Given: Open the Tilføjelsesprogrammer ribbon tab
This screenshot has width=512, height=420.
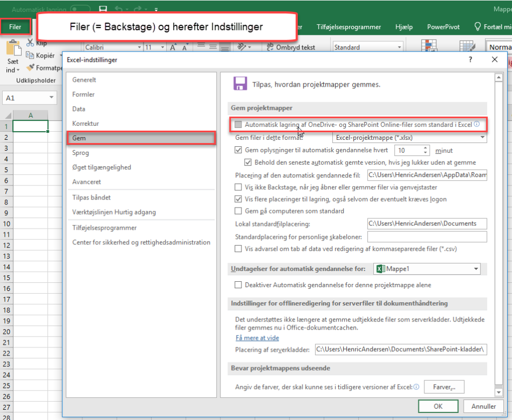Looking at the screenshot, I should [349, 27].
